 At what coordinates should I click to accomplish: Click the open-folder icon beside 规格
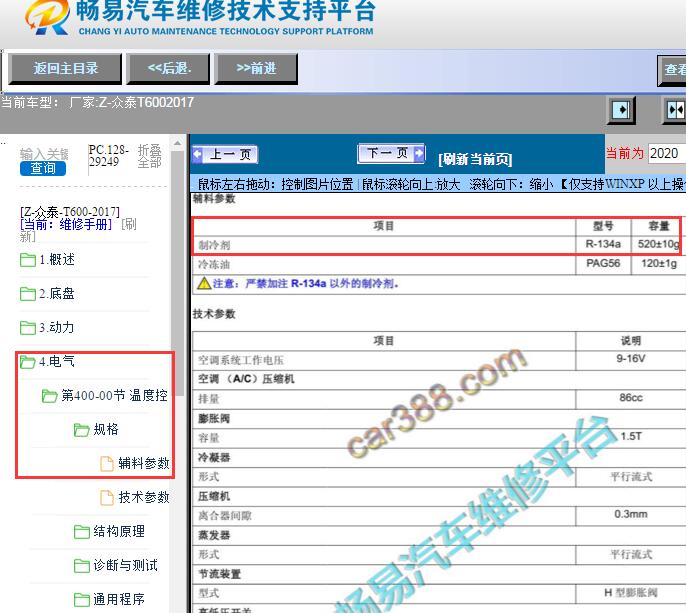(81, 430)
